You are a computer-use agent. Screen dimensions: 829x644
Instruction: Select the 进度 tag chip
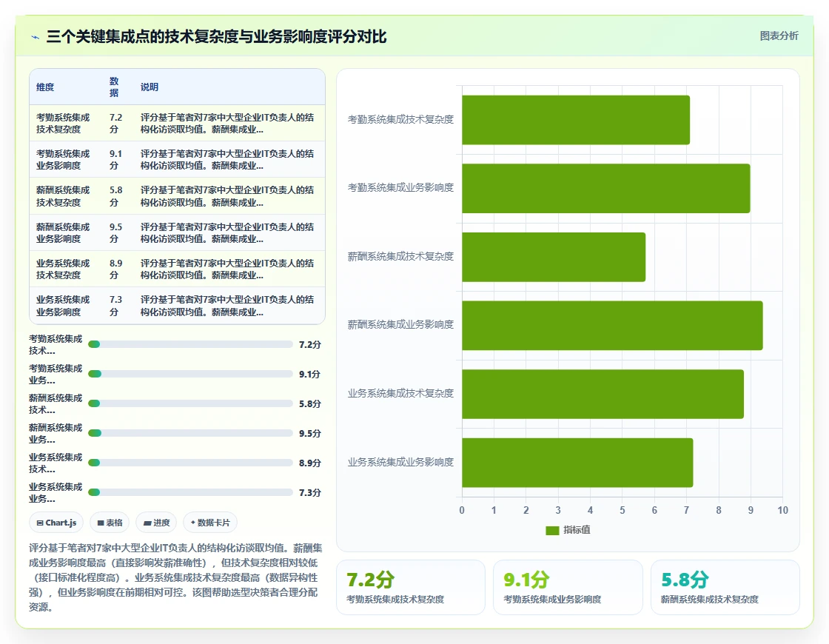coord(156,523)
